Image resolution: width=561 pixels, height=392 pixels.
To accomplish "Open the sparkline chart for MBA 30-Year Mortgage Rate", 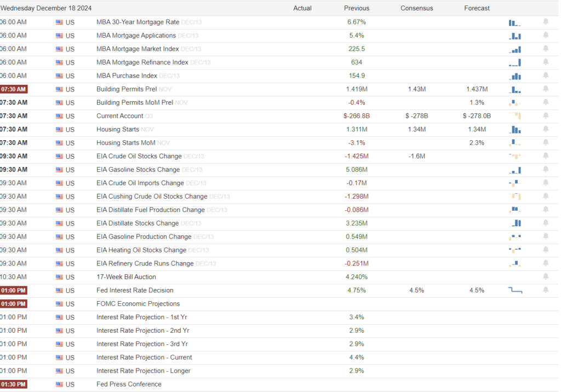I will point(514,22).
